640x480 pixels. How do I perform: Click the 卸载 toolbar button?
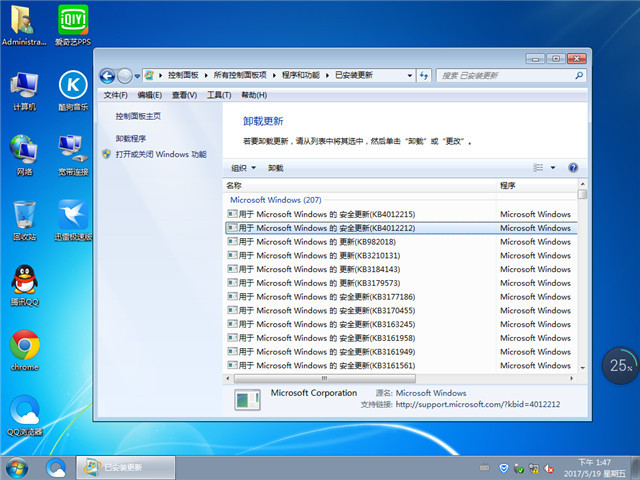point(276,168)
